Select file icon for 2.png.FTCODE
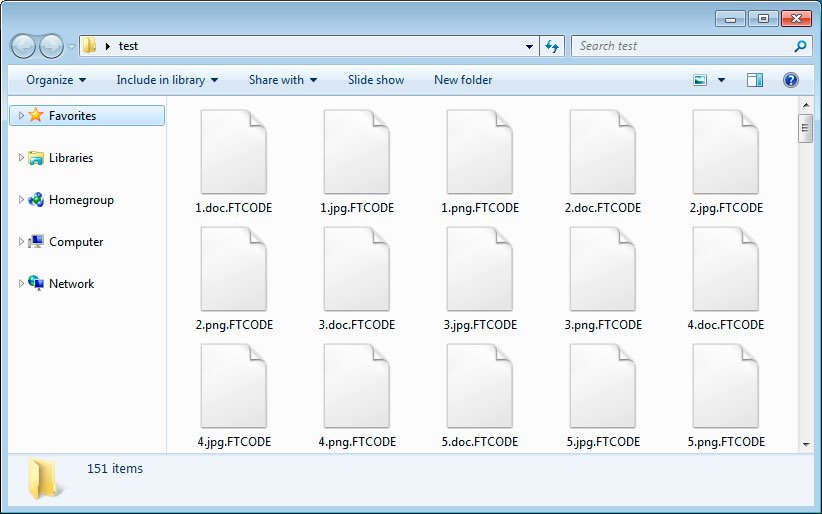This screenshot has width=822, height=514. [234, 269]
